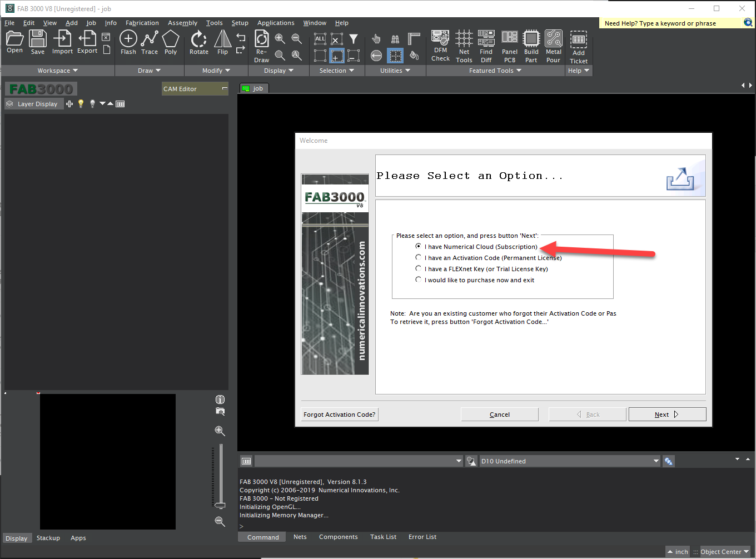The width and height of the screenshot is (756, 559).
Task: Expand the Featured Tools dropdown
Action: 495,71
